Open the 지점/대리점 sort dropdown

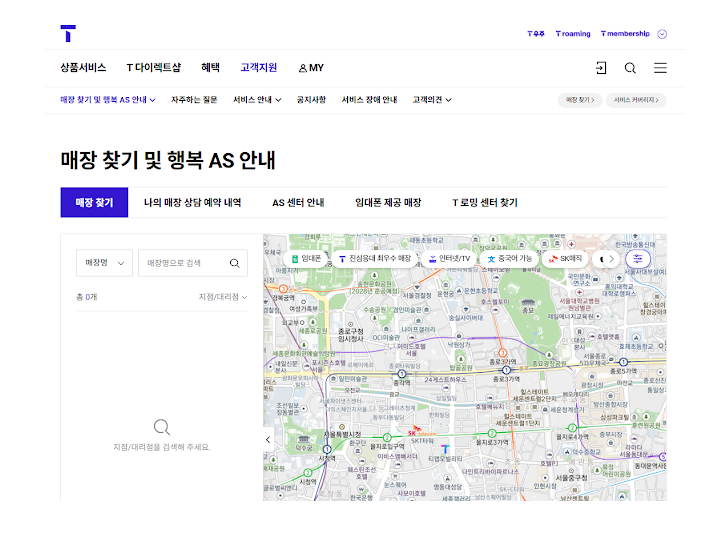click(x=223, y=297)
